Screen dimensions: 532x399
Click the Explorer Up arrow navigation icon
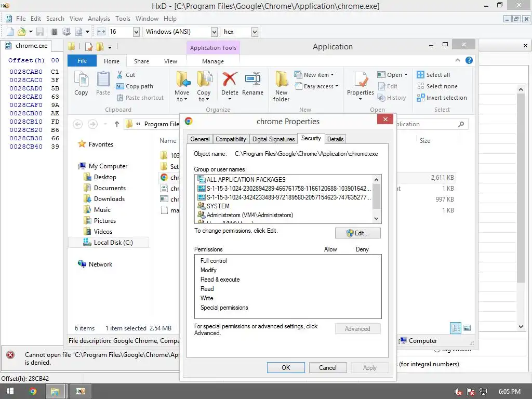[117, 124]
